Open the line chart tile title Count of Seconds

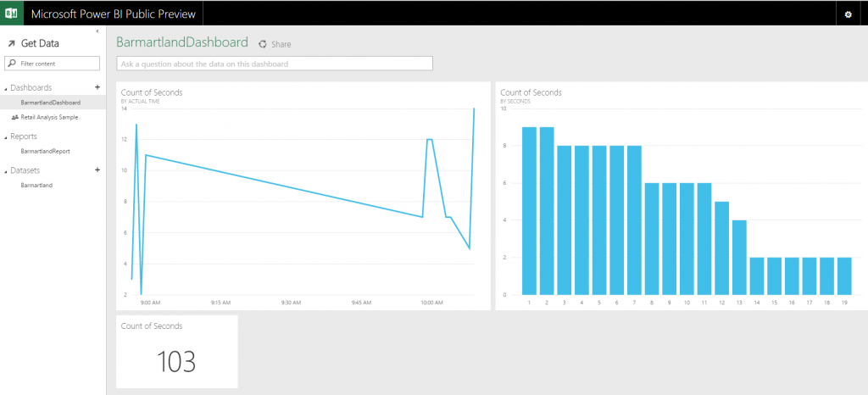(x=152, y=92)
